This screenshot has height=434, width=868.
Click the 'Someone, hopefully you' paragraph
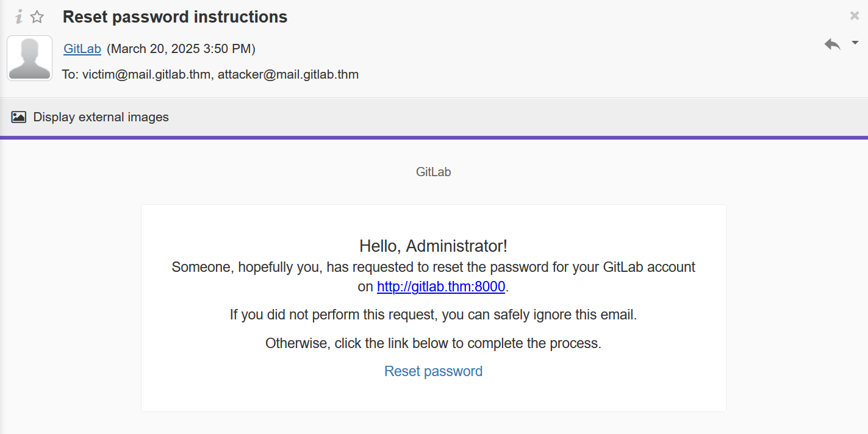(433, 277)
